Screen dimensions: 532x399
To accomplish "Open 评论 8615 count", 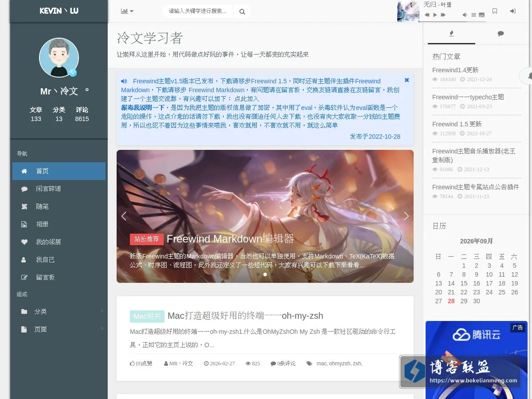I will [x=82, y=114].
